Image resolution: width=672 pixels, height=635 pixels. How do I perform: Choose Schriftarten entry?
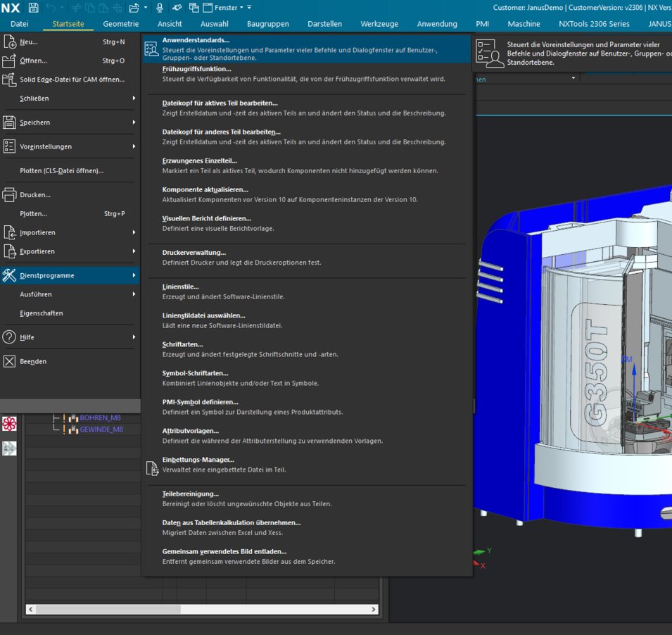306,349
